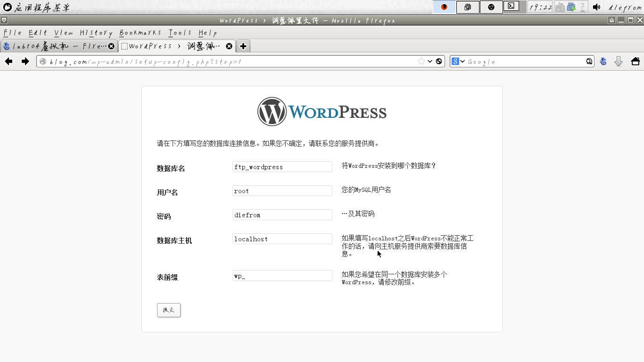Click the 用户名 field containing root
The image size is (644, 362).
[x=282, y=191]
